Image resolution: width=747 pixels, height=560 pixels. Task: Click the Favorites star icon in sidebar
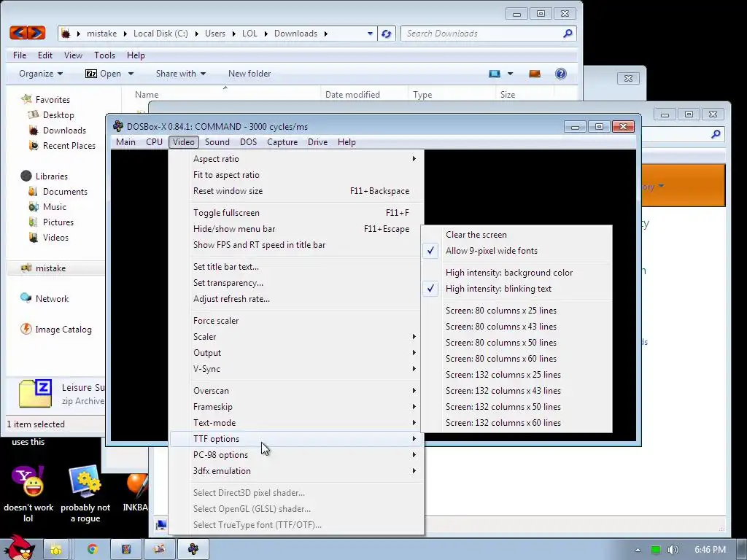coord(26,99)
